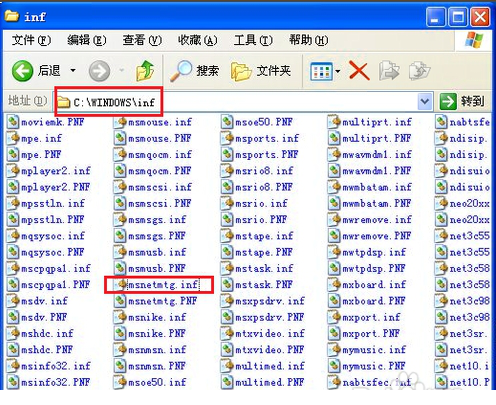Click the file name msmqocm.inf

click(160, 155)
